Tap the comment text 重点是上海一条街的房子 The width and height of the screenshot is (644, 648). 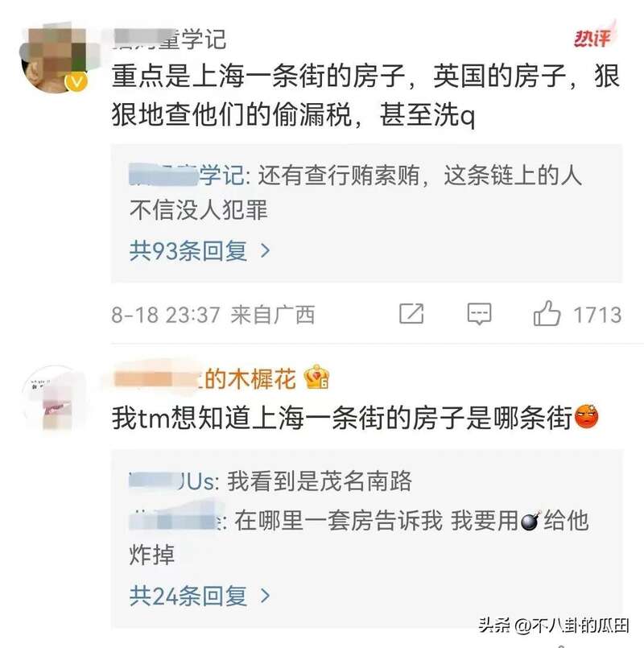pos(258,76)
